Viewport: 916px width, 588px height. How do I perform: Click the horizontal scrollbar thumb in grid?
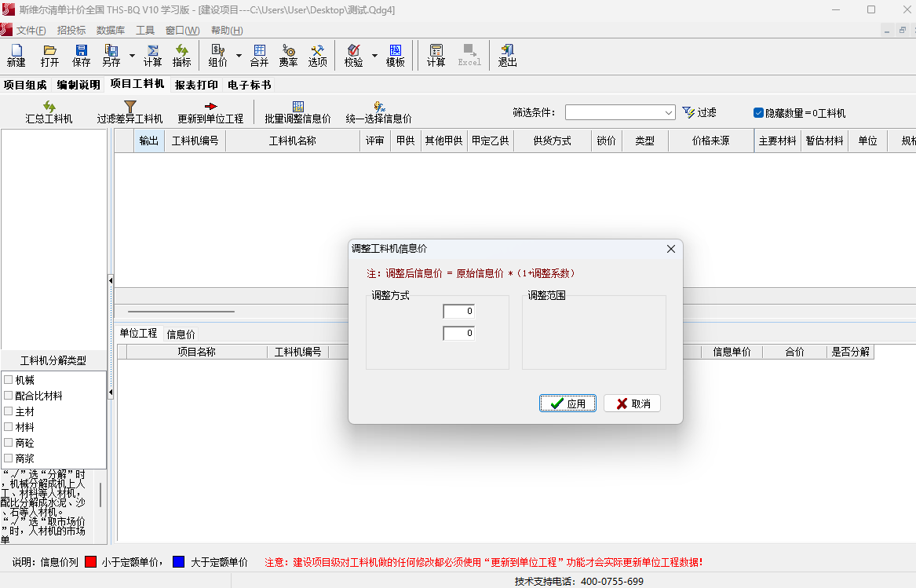(181, 312)
